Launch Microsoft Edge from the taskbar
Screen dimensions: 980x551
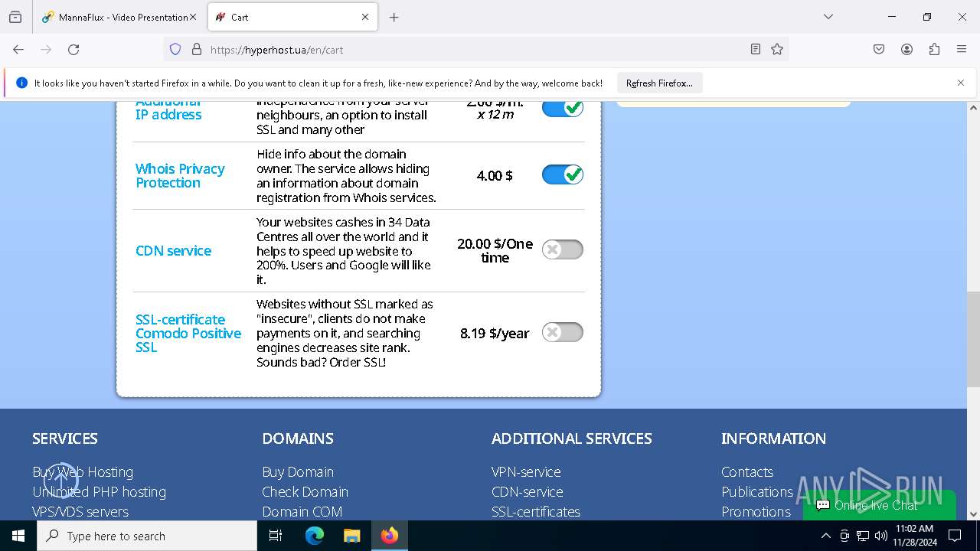[x=315, y=536]
